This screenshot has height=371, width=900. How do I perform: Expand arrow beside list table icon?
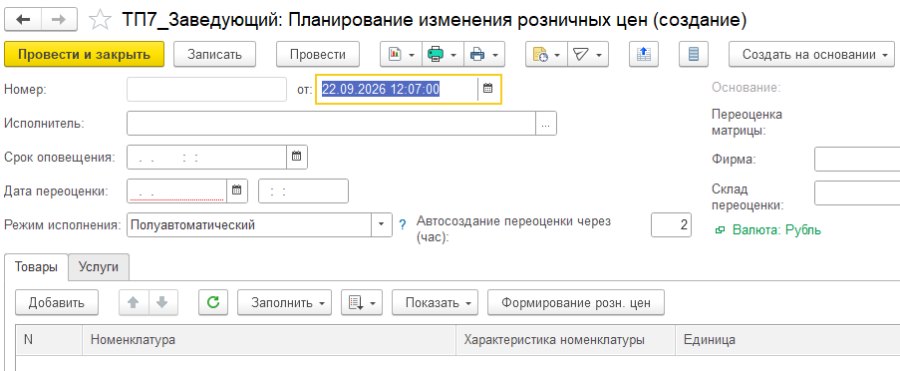coord(373,303)
